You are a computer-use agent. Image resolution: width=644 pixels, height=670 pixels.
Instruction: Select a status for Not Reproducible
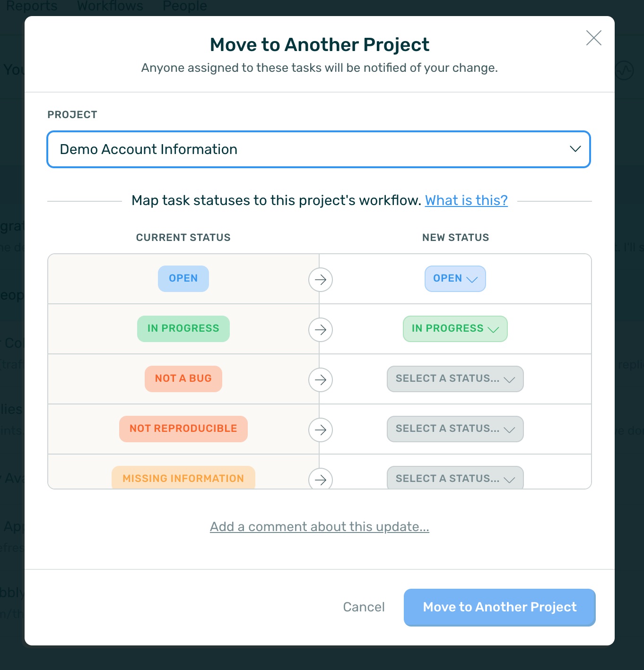tap(455, 429)
